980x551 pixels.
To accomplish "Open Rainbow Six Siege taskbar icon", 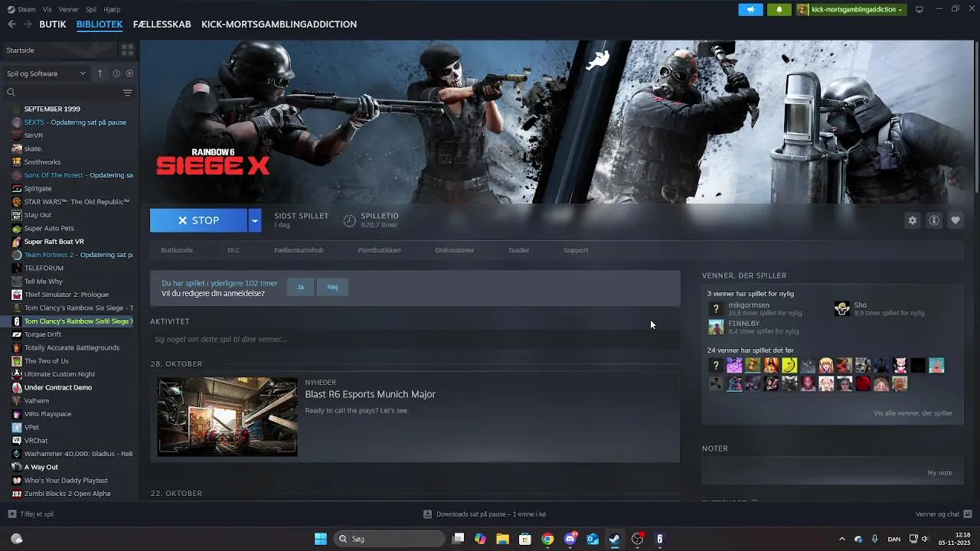I will coord(659,539).
